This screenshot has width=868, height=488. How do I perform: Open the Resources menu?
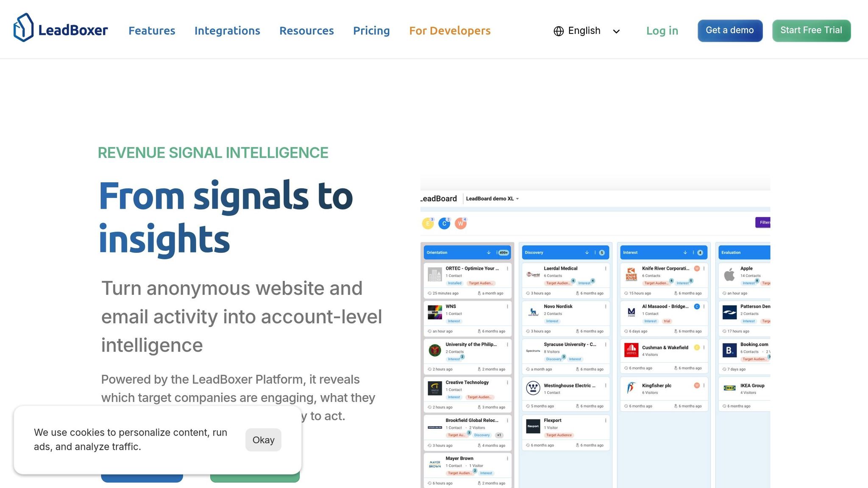click(x=306, y=31)
